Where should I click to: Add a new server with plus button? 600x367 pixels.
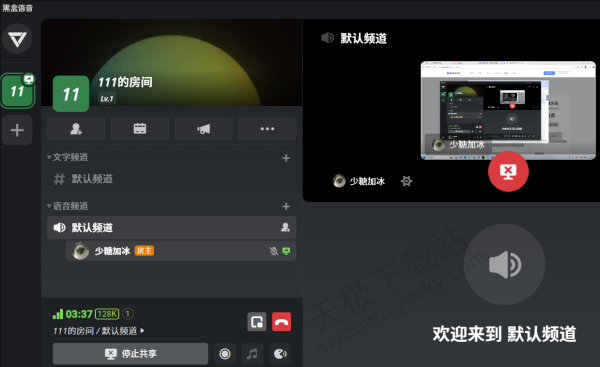17,130
